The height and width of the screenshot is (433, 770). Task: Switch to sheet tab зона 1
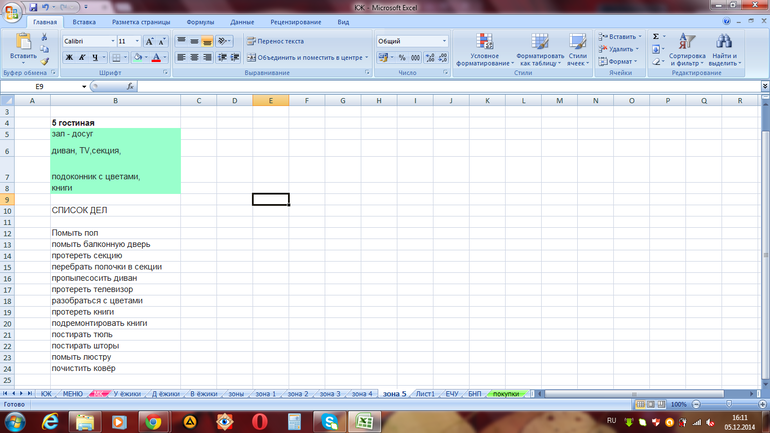266,394
